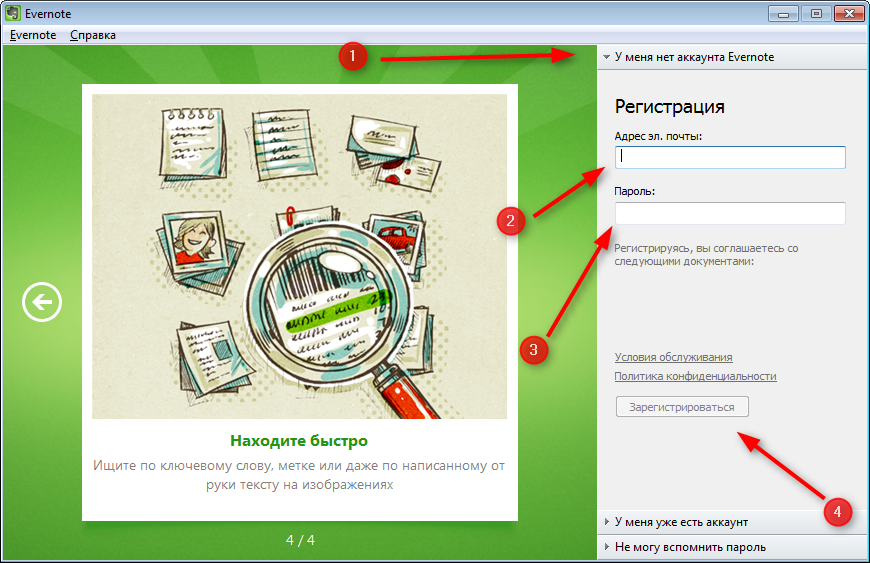This screenshot has width=870, height=563.
Task: Close the Evernote window
Action: pos(849,14)
